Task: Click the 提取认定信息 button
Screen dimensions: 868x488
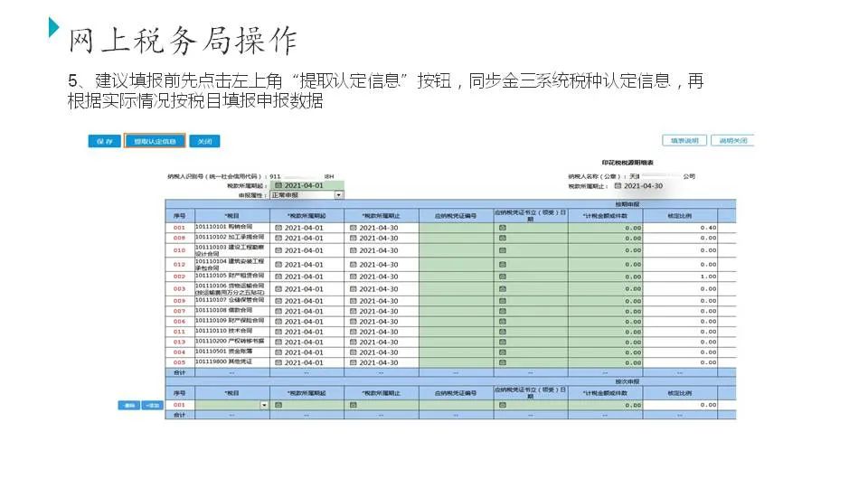Action: (155, 142)
